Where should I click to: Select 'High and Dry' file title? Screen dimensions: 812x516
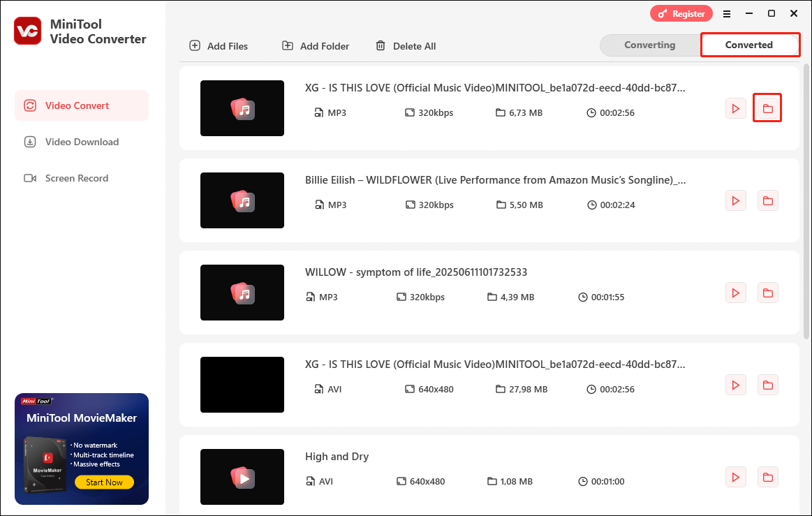coord(337,457)
